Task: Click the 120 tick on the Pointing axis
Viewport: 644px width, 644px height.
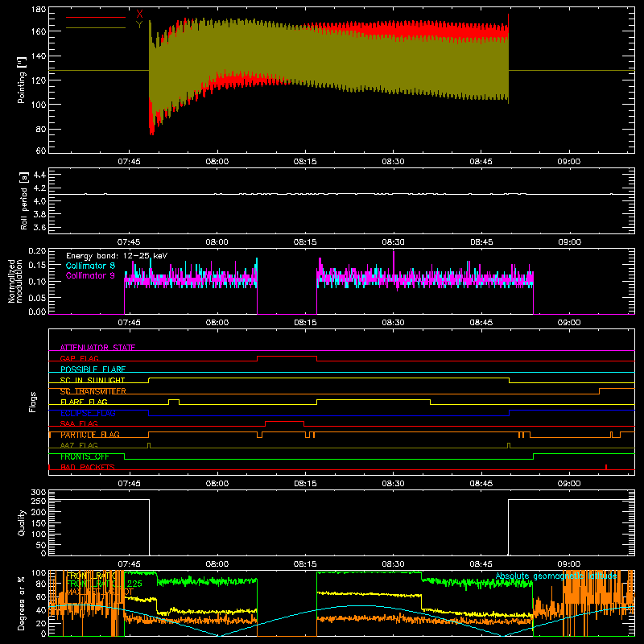Action: [x=39, y=80]
